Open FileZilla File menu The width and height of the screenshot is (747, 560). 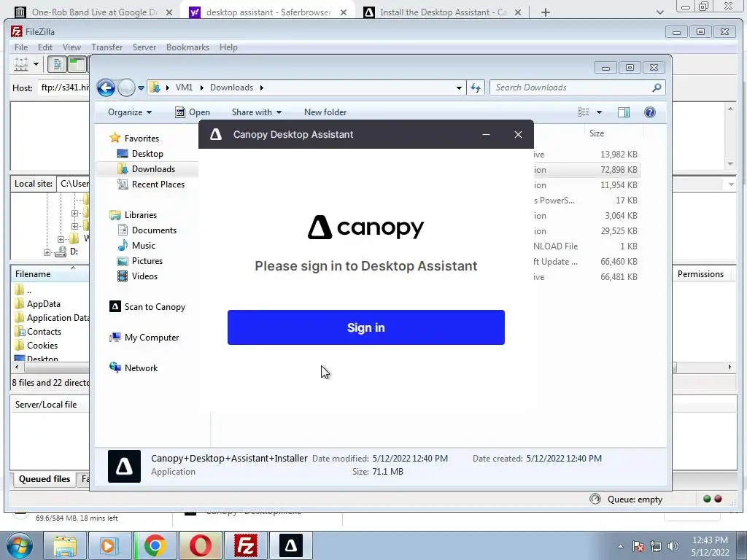pos(21,47)
